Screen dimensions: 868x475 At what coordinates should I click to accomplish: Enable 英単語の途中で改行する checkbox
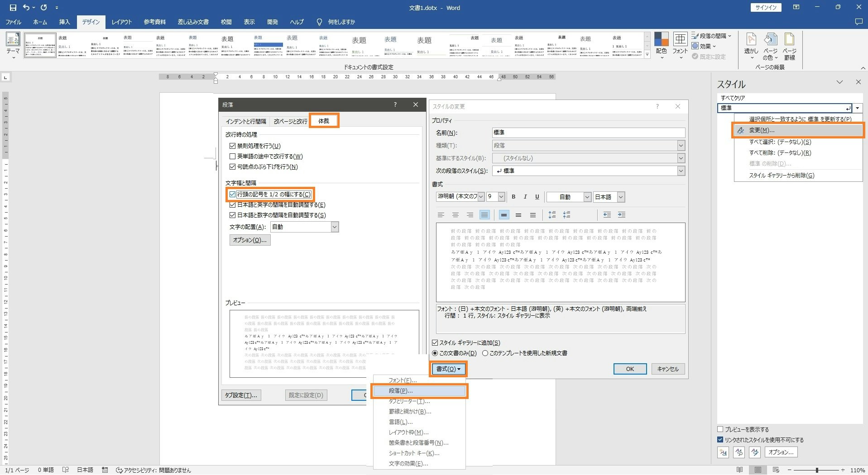(233, 156)
